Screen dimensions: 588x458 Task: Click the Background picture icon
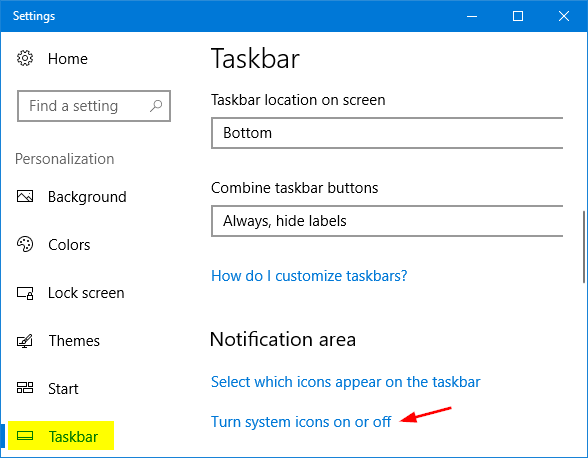point(25,196)
